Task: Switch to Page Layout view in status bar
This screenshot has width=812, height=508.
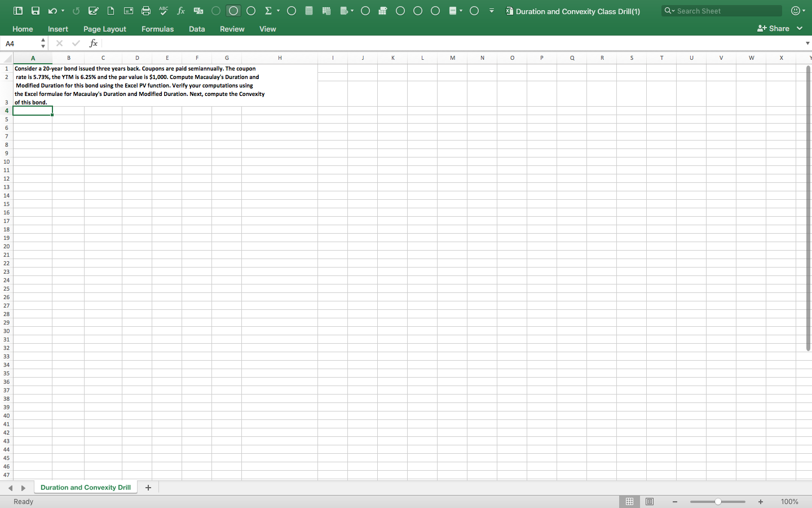Action: click(x=649, y=502)
